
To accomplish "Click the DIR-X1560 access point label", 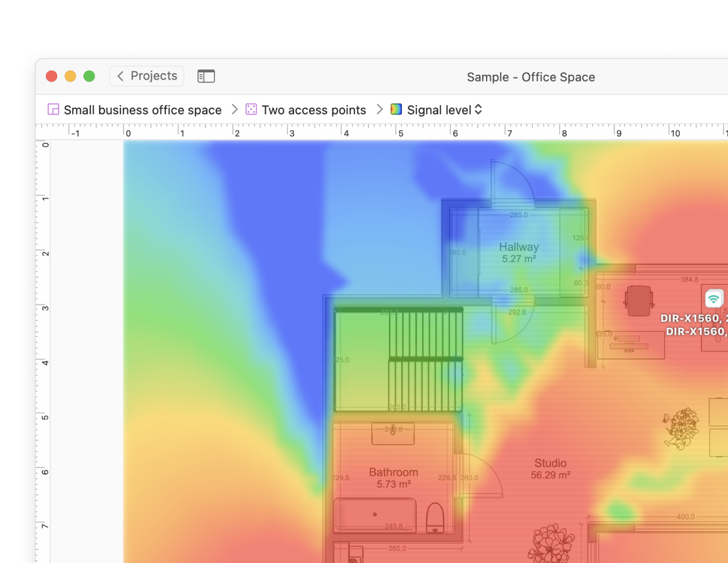I will [x=694, y=325].
